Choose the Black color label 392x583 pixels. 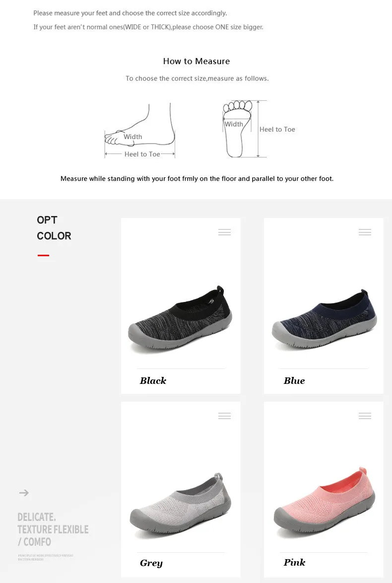[x=153, y=381]
